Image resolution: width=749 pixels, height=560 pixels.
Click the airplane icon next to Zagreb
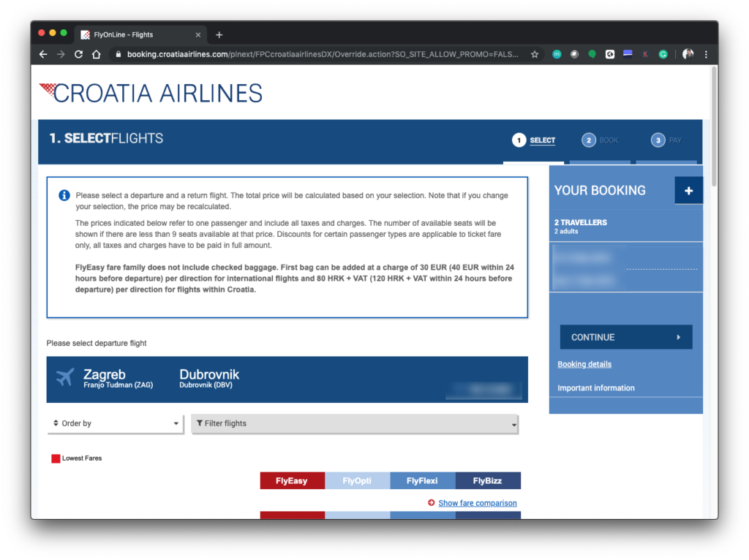click(x=65, y=378)
